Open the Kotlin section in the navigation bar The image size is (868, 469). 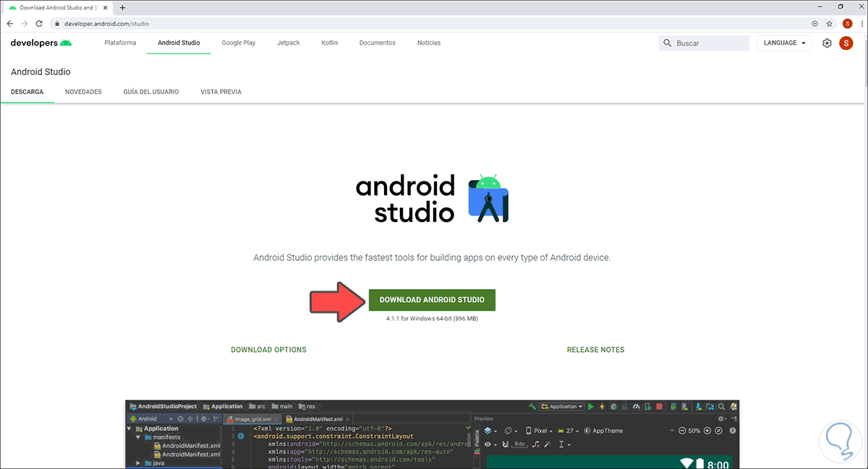point(329,43)
